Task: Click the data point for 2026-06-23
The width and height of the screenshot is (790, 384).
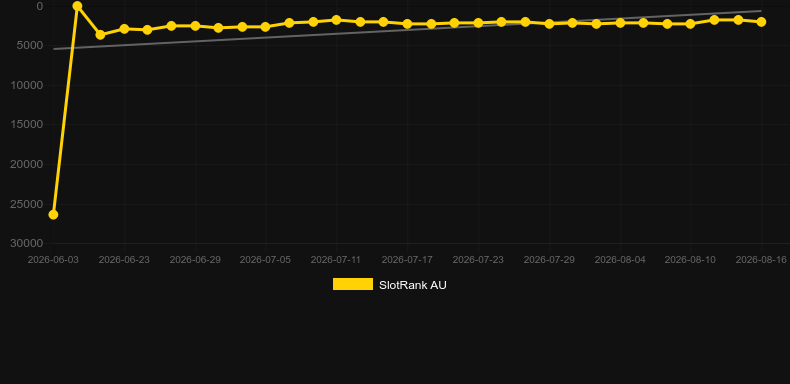Action: 124,29
